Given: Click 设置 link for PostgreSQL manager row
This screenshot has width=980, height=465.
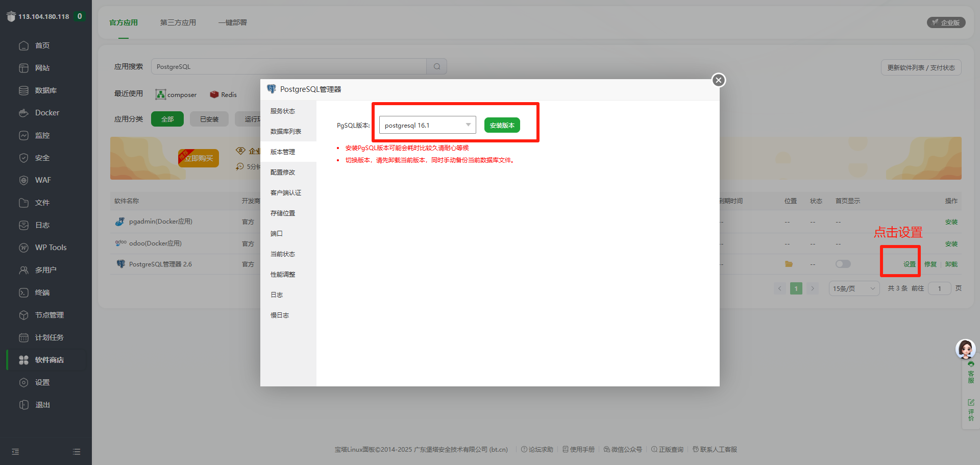Looking at the screenshot, I should (909, 264).
